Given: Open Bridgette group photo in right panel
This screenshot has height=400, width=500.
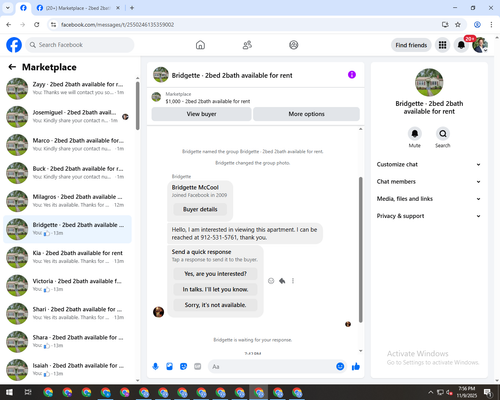Looking at the screenshot, I should (429, 82).
